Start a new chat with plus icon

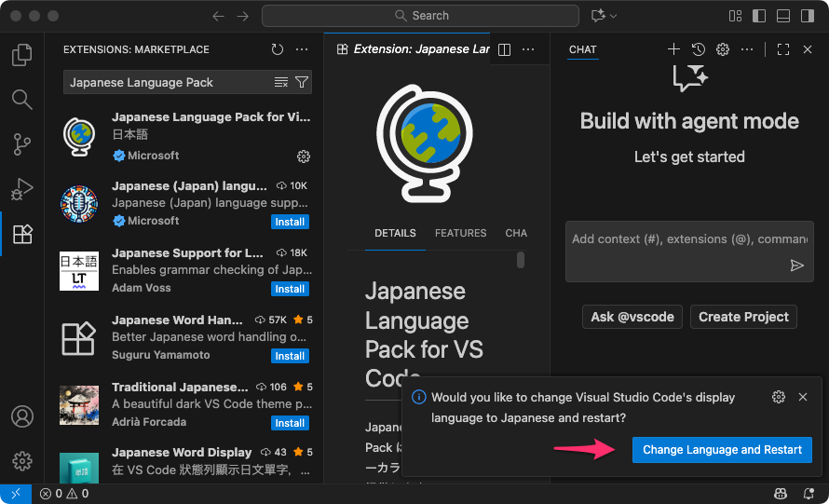673,49
